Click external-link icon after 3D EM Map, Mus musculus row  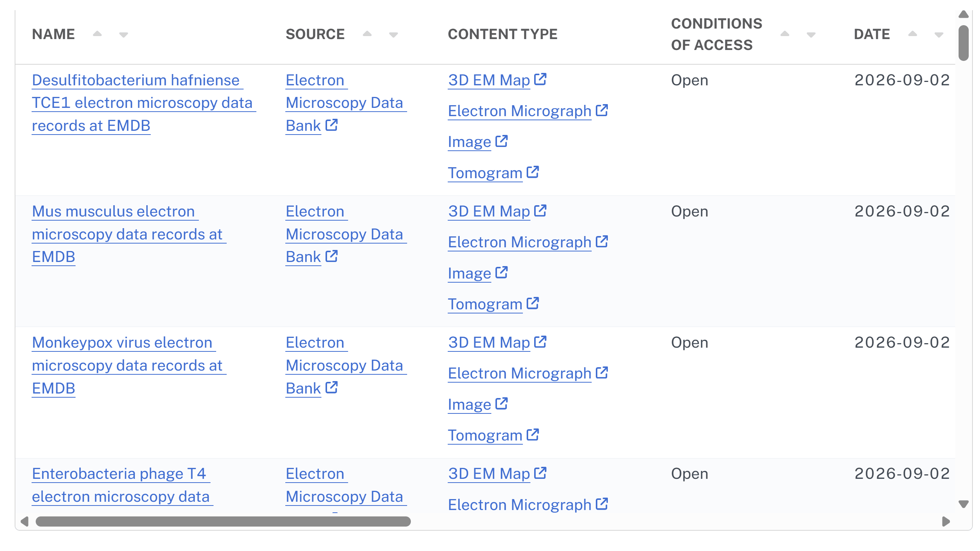click(x=540, y=210)
